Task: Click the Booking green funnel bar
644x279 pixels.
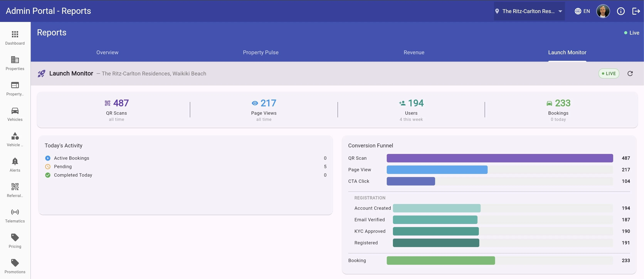Action: 441,261
